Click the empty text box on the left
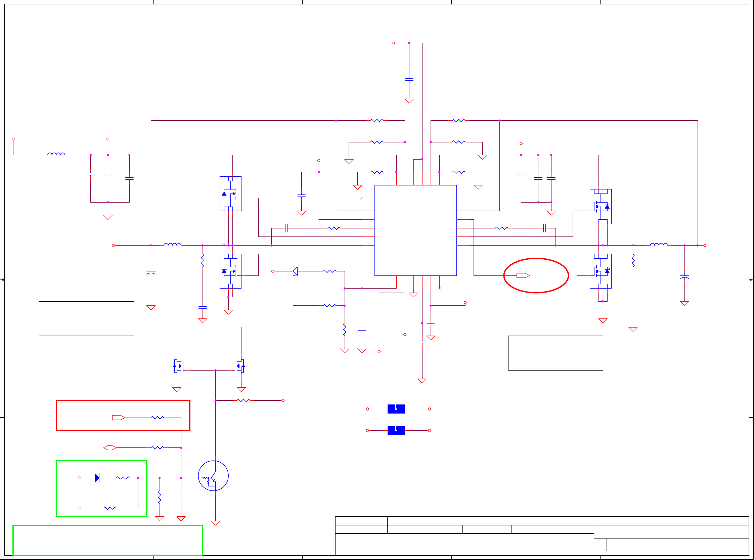The width and height of the screenshot is (754, 560). [x=86, y=318]
